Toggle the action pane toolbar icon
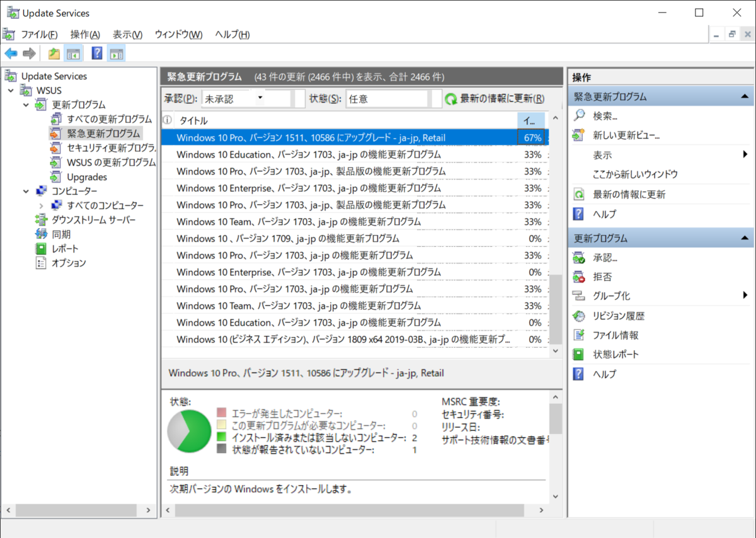Image resolution: width=756 pixels, height=538 pixels. [116, 54]
